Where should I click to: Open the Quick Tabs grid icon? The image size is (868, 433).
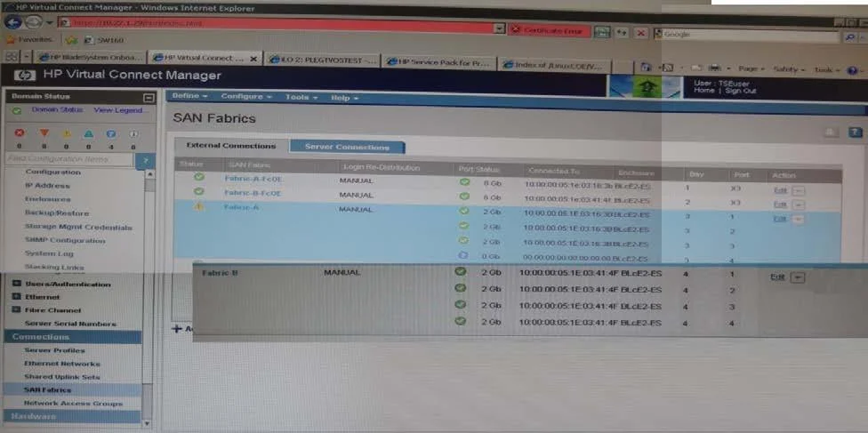pos(11,57)
